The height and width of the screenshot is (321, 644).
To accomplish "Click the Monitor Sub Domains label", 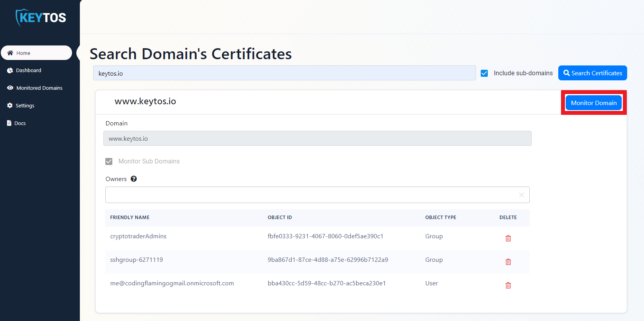I will pos(149,161).
